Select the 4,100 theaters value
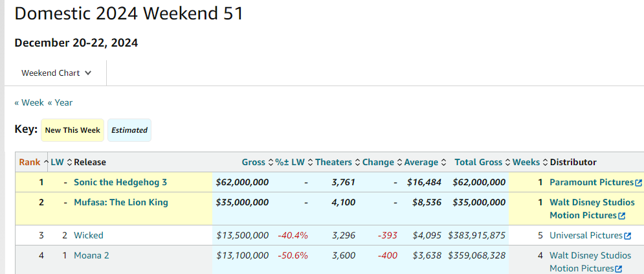Screen dimensions: 644x274 click(343, 203)
